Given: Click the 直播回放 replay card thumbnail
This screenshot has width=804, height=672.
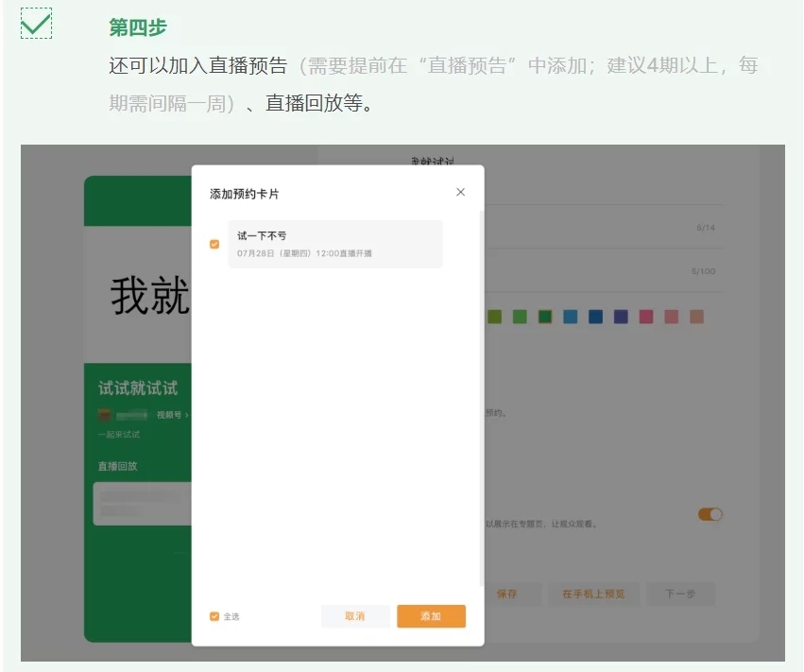Looking at the screenshot, I should [143, 503].
